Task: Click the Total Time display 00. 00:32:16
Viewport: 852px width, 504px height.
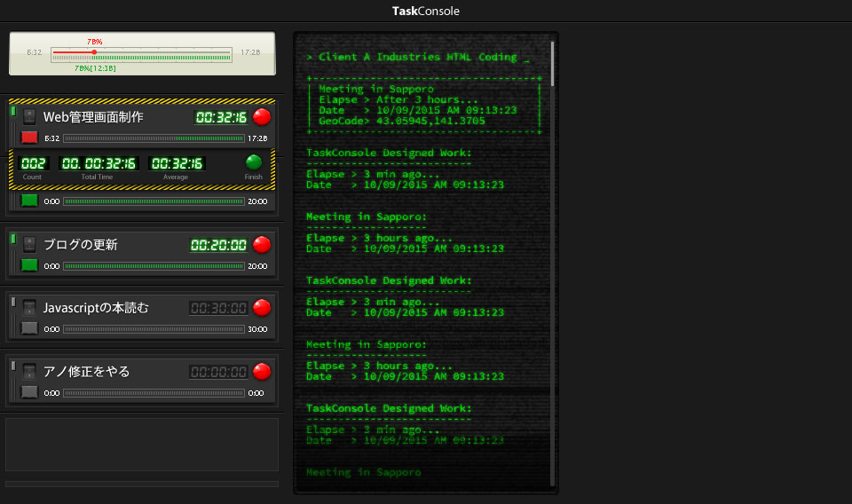Action: pyautogui.click(x=99, y=163)
